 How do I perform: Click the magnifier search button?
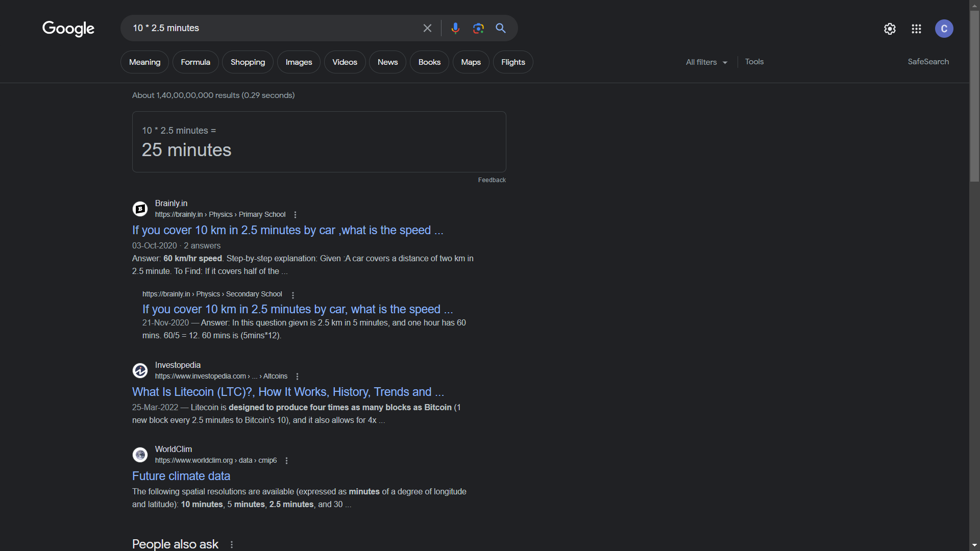[x=501, y=28]
